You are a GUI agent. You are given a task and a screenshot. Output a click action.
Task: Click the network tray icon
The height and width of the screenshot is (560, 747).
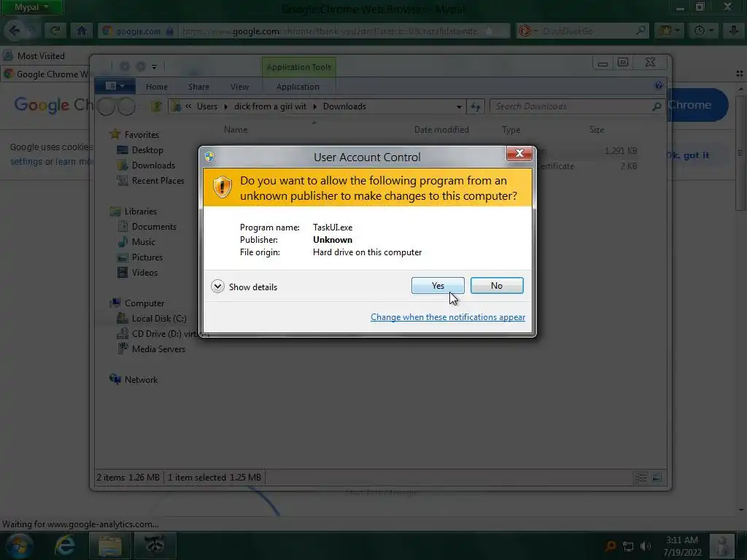[628, 546]
